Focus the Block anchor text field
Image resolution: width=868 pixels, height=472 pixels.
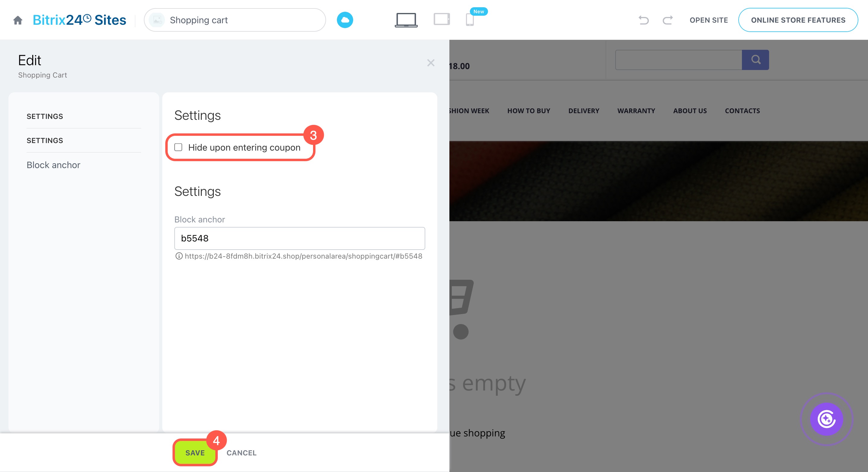click(299, 238)
